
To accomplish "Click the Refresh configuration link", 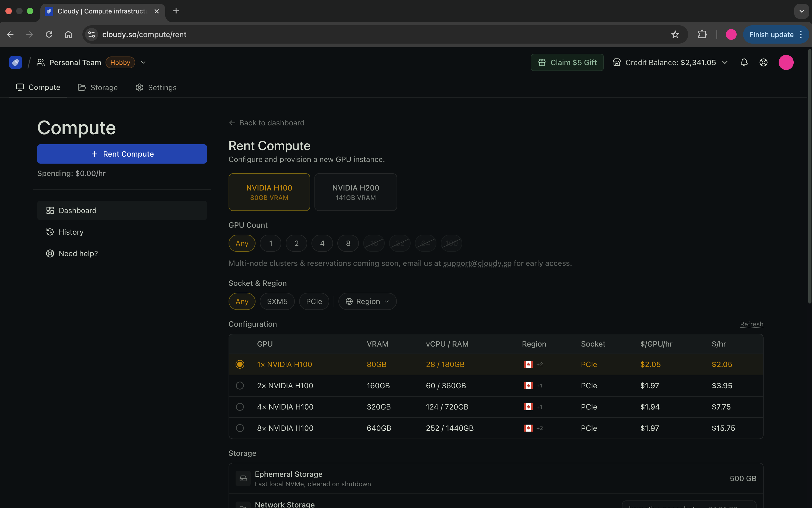I will click(751, 324).
